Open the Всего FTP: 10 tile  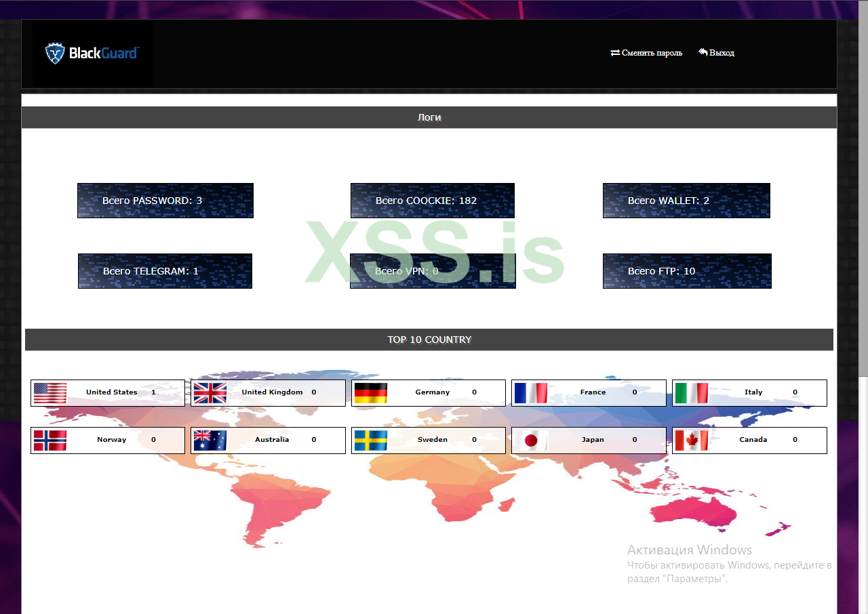coord(687,271)
